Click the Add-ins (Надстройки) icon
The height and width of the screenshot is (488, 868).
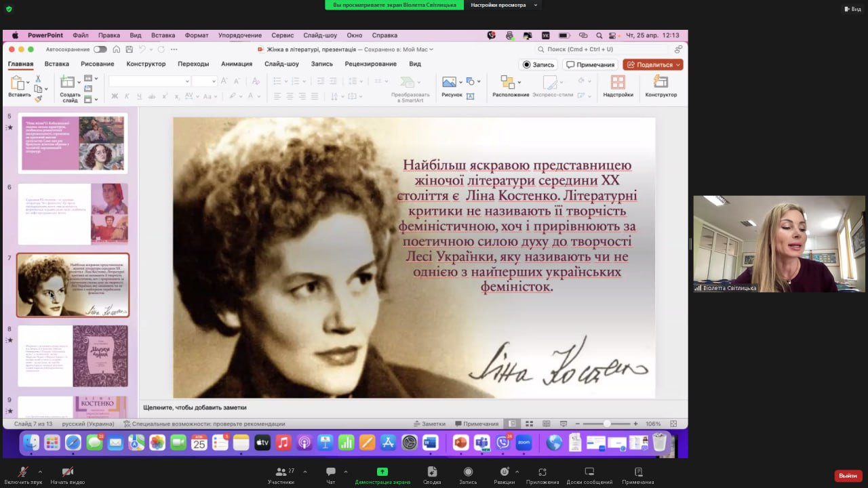618,82
